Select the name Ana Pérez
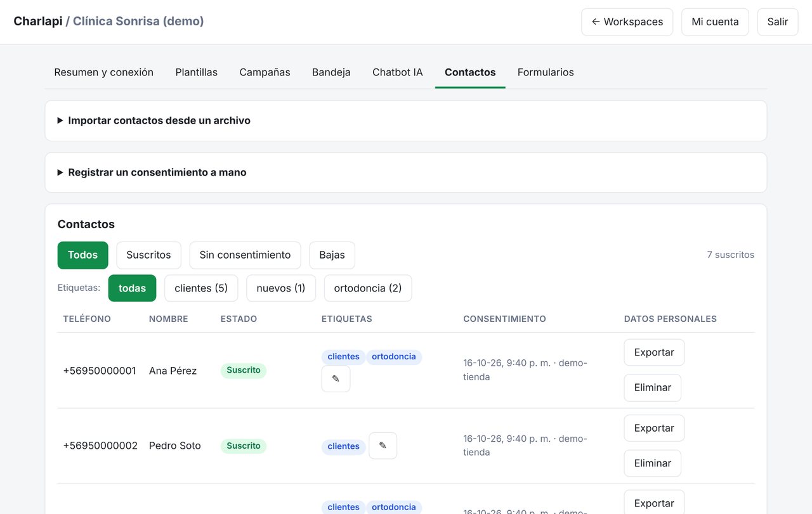 pos(173,371)
